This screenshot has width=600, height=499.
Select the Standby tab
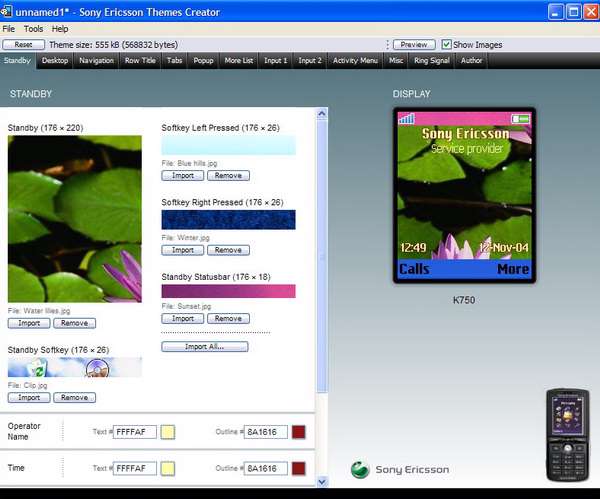[17, 60]
